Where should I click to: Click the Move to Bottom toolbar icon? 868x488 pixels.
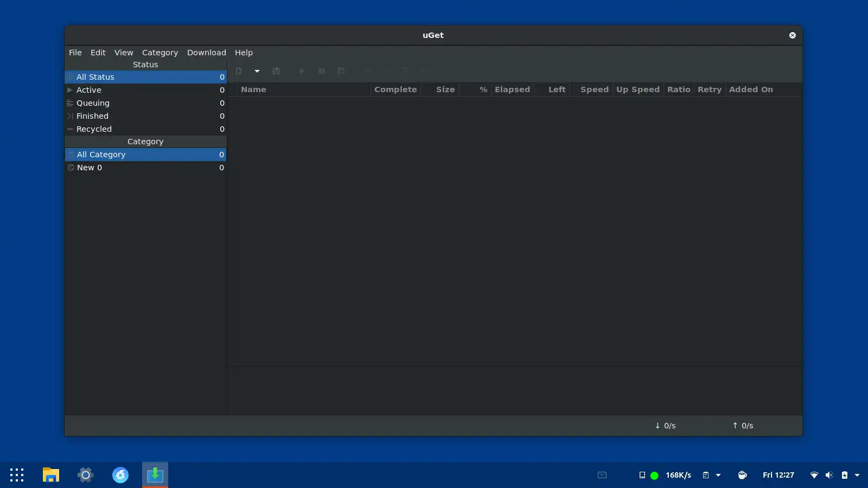click(424, 71)
